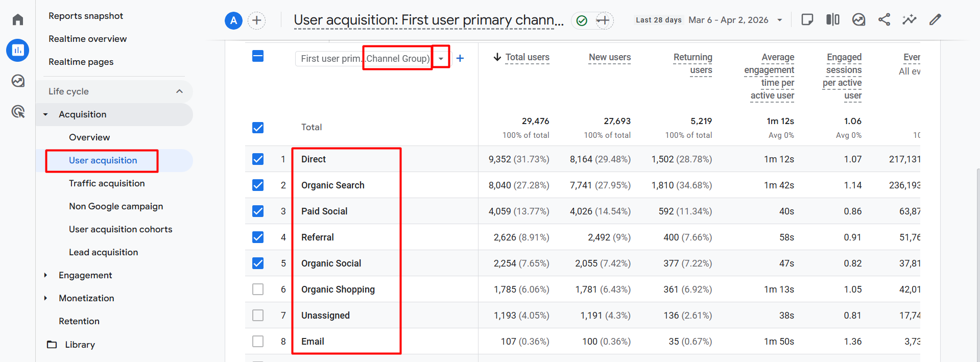Open the Home icon in left rail
The width and height of the screenshot is (980, 362).
(18, 19)
